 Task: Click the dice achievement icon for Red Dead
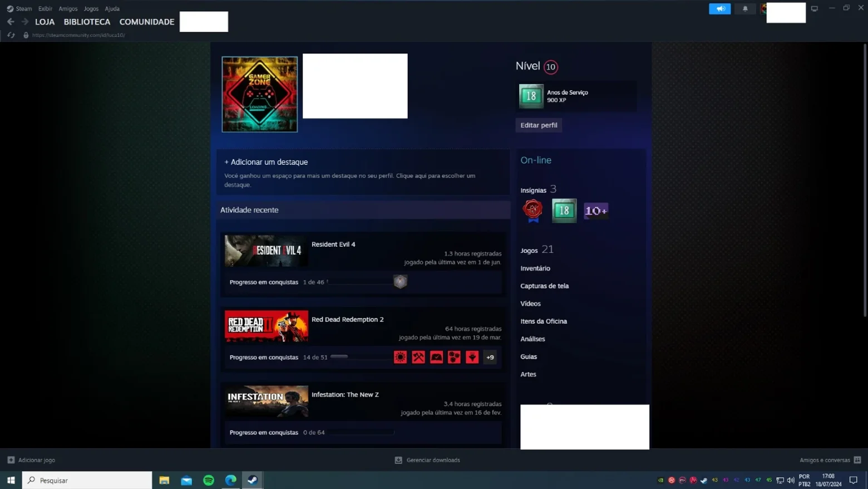(x=454, y=357)
